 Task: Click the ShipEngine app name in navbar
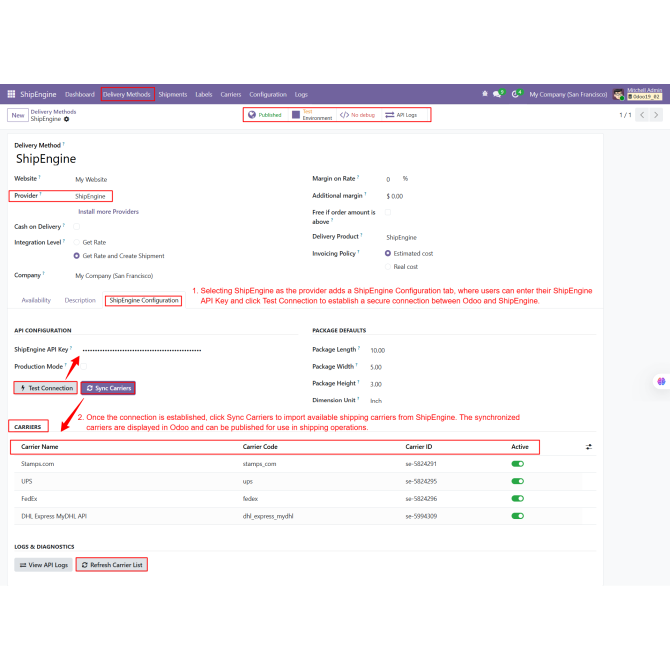click(38, 94)
